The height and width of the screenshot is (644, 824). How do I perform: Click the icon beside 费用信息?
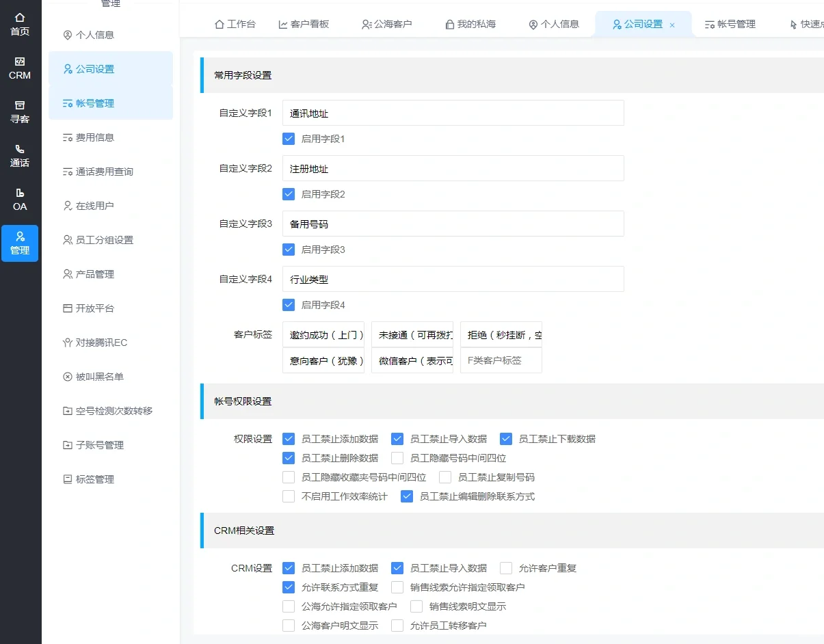(68, 137)
